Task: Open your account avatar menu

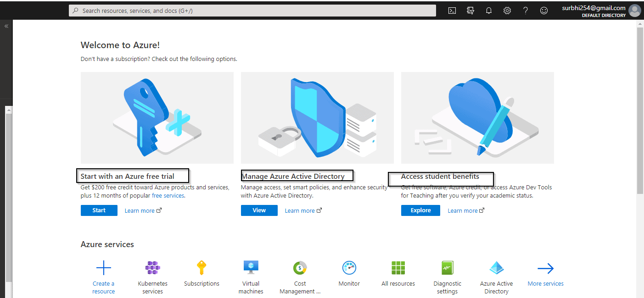Action: click(x=635, y=10)
